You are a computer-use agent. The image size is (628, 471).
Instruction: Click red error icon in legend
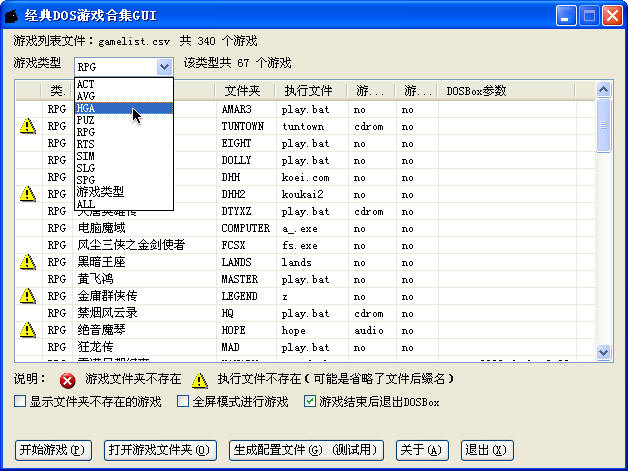67,380
